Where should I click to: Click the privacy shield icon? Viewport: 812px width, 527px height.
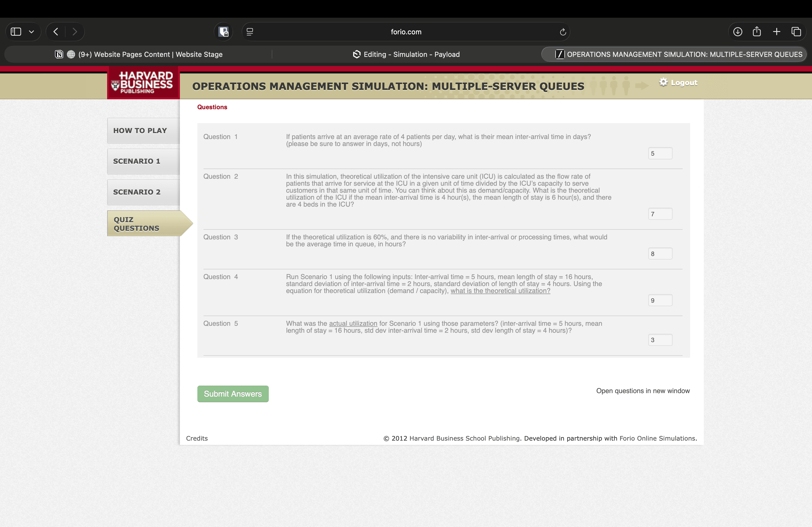[223, 32]
